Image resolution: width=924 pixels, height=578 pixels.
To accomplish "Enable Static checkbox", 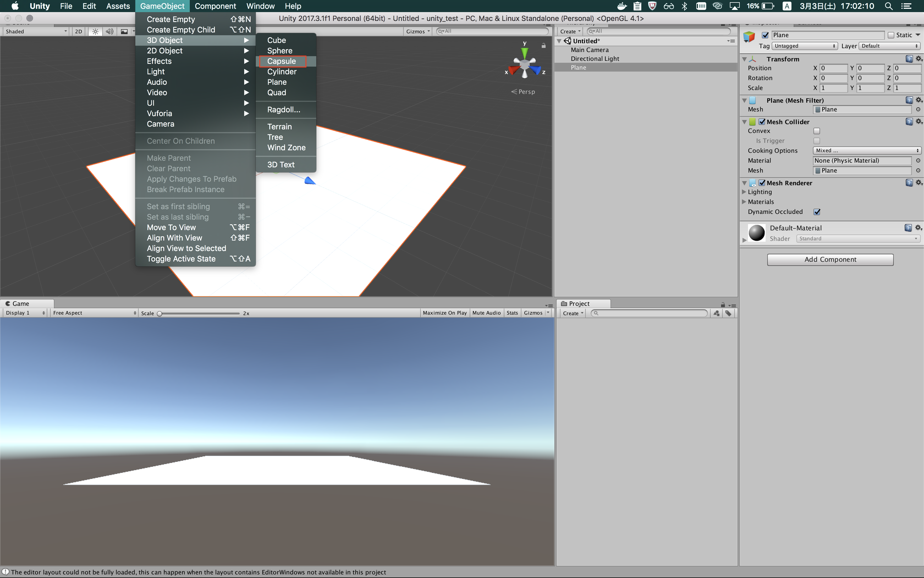I will [891, 35].
